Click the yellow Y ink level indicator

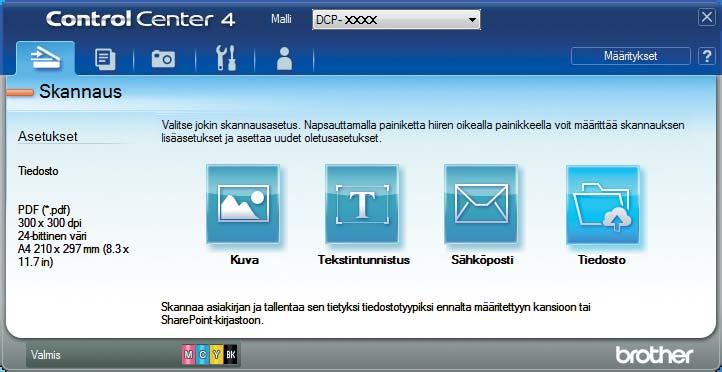click(216, 355)
